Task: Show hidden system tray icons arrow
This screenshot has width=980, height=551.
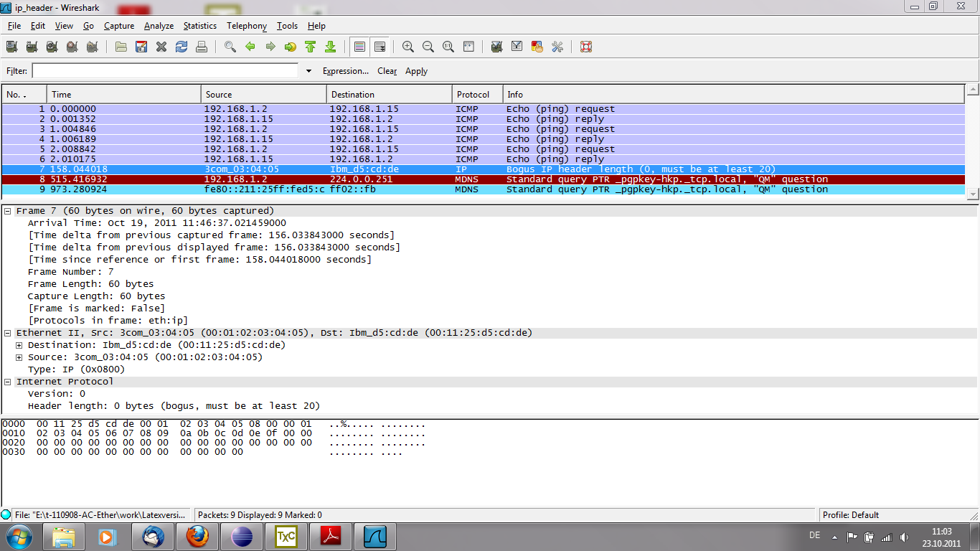Action: pyautogui.click(x=834, y=537)
